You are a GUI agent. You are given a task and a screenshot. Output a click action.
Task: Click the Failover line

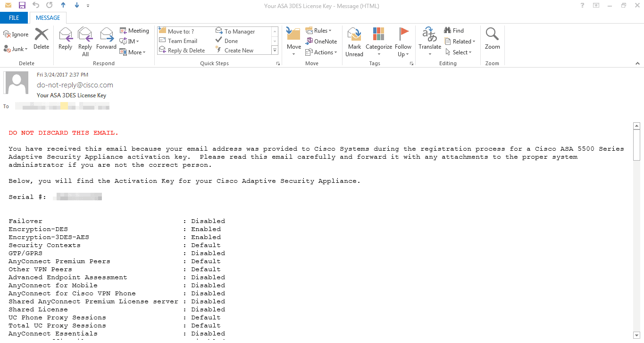[117, 221]
